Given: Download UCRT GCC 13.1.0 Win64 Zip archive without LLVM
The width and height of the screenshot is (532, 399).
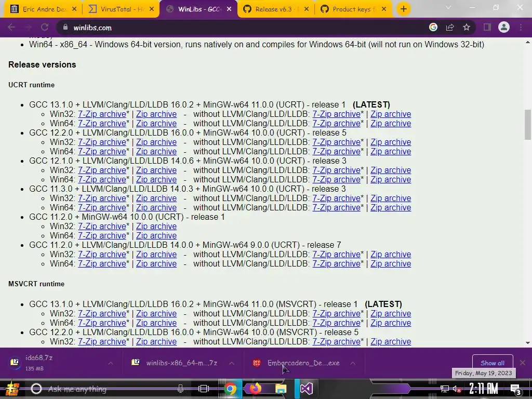Looking at the screenshot, I should coord(391,124).
